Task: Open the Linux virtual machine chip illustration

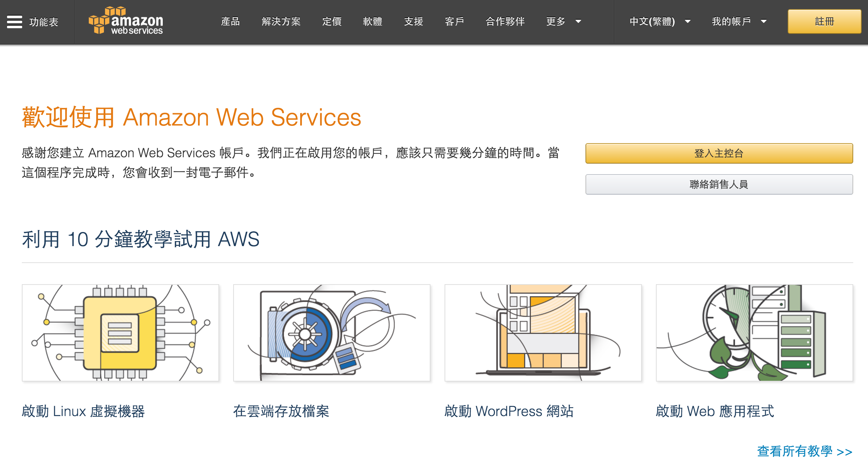Action: [120, 333]
